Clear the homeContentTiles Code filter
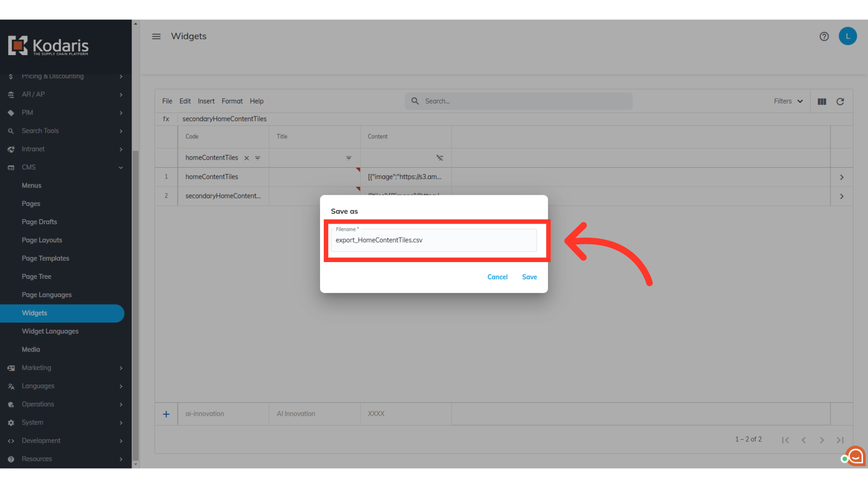This screenshot has width=868, height=488. point(246,158)
